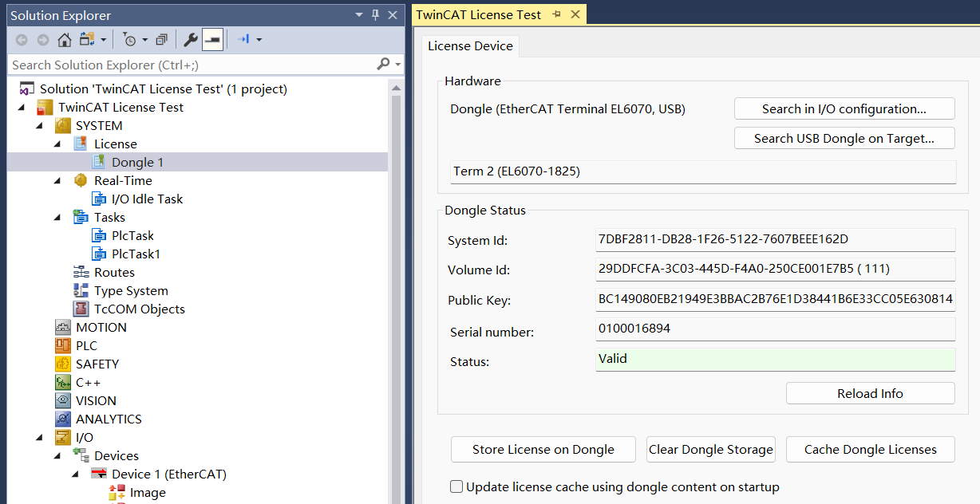This screenshot has width=980, height=504.
Task: Toggle auto-hide pin of Solution Explorer
Action: pyautogui.click(x=376, y=15)
